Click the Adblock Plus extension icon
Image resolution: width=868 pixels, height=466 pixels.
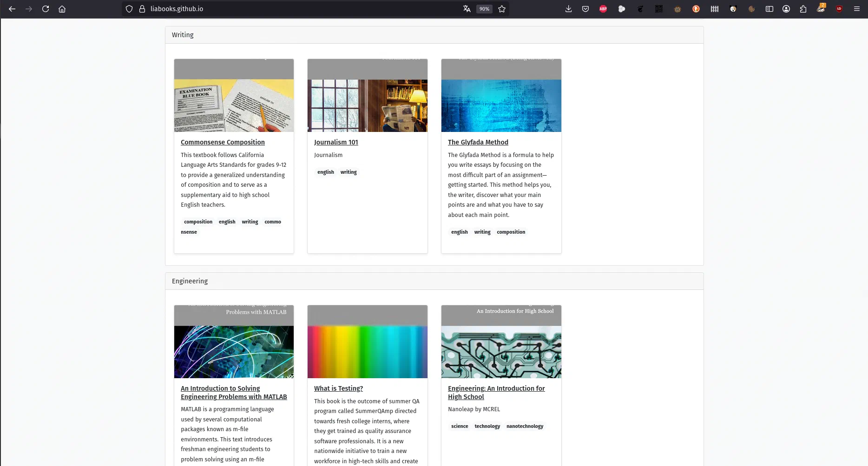tap(603, 9)
